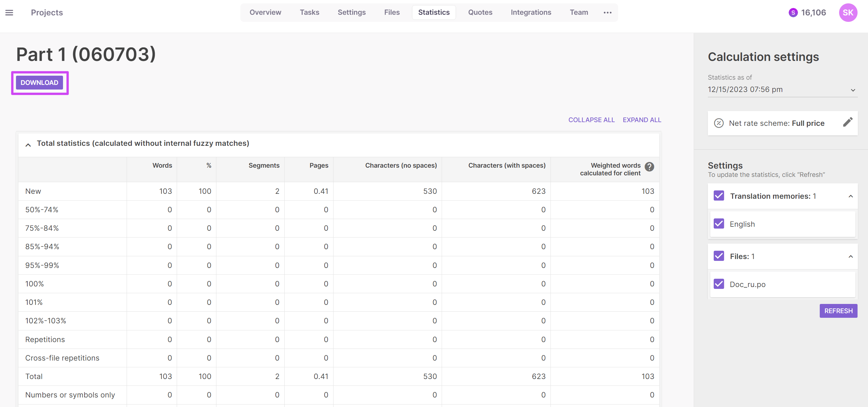Select the Total row label

[34, 377]
